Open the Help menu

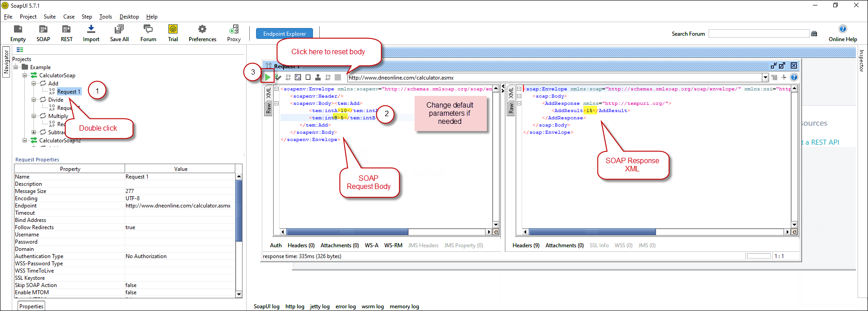152,17
